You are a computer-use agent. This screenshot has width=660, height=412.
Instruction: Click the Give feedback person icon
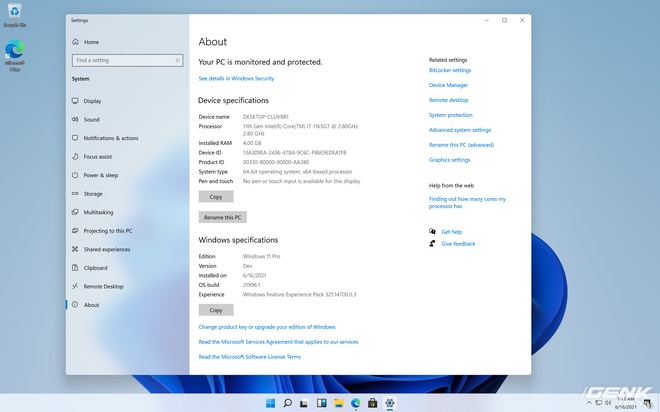click(432, 243)
